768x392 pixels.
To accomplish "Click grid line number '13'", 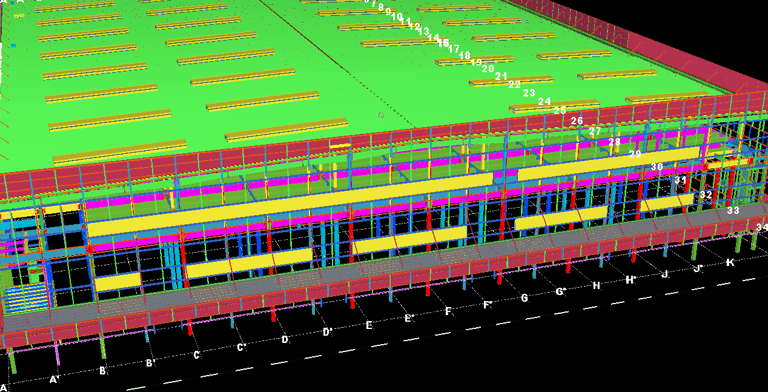I will (423, 31).
